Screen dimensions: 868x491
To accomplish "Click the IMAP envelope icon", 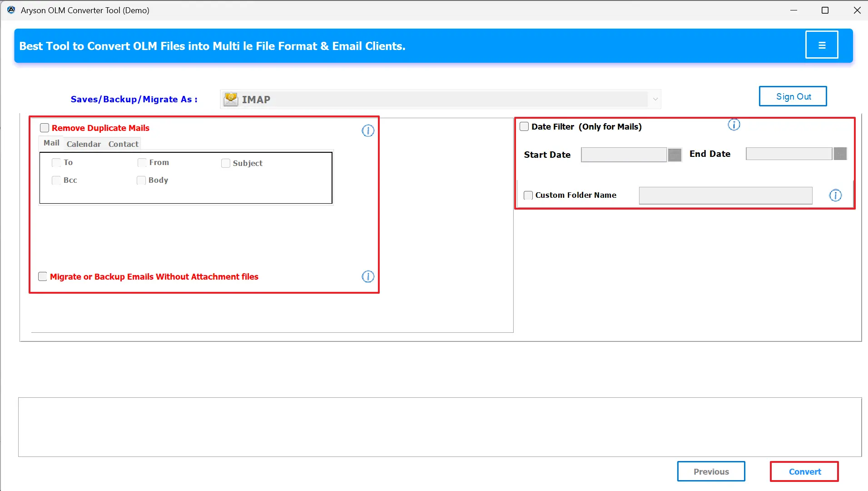I will [231, 99].
